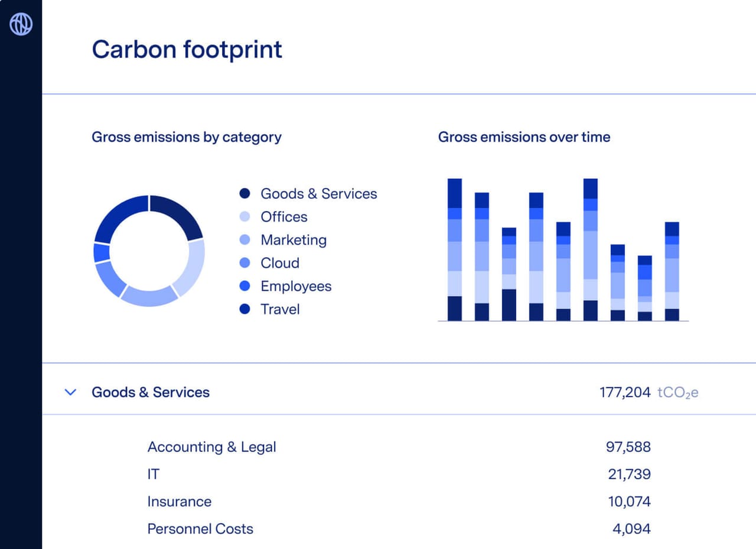Click the last bar in the emissions-over-time chart
Image resolution: width=756 pixels, height=549 pixels.
672,271
